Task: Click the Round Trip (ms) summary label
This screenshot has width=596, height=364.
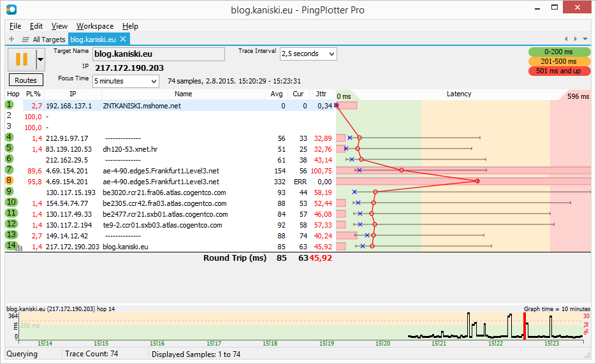Action: tap(235, 258)
